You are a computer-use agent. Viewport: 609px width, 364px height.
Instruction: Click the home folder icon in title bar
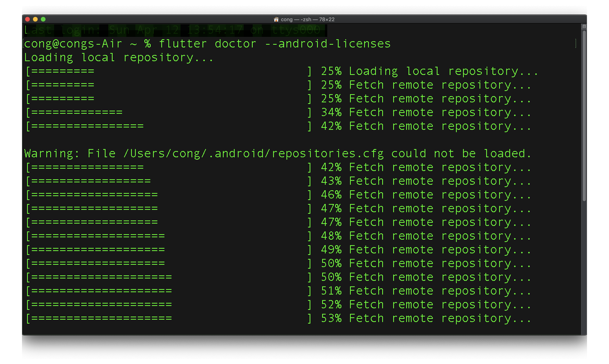coord(276,19)
